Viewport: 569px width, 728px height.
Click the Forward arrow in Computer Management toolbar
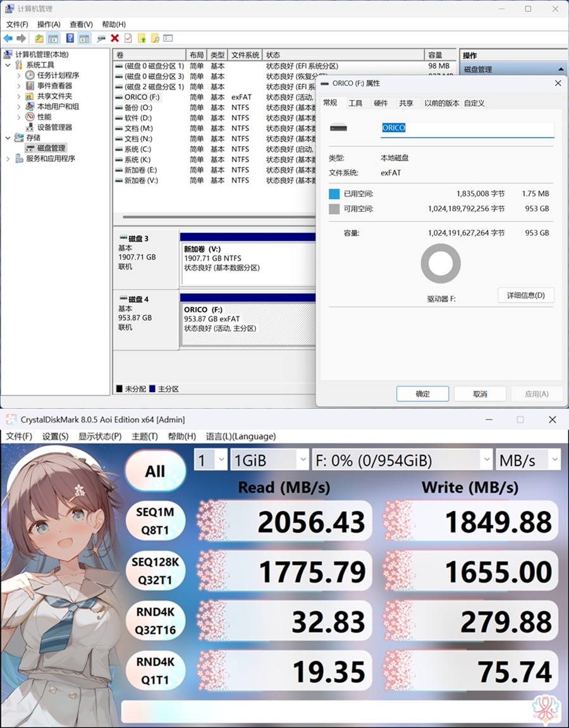click(21, 39)
